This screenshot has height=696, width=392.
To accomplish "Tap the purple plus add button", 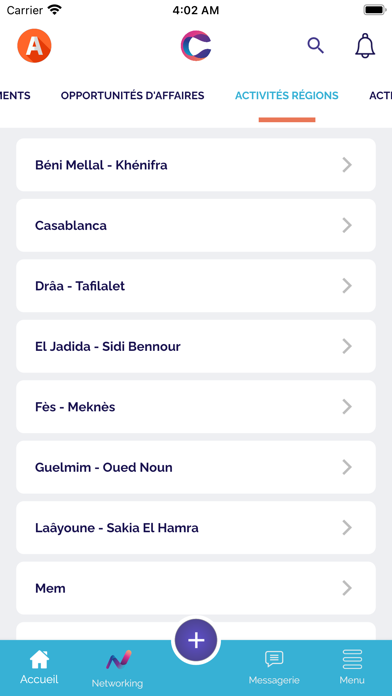I will (x=196, y=640).
